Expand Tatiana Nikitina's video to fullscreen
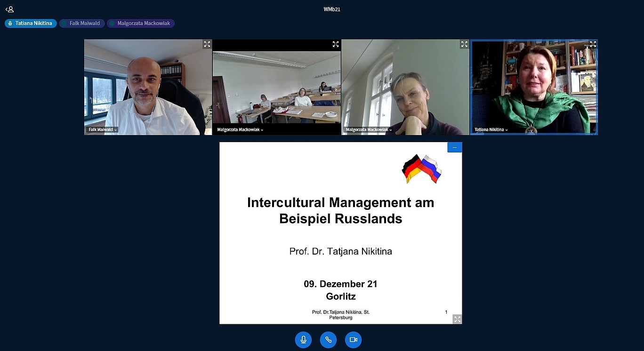This screenshot has width=644, height=351. pos(593,44)
